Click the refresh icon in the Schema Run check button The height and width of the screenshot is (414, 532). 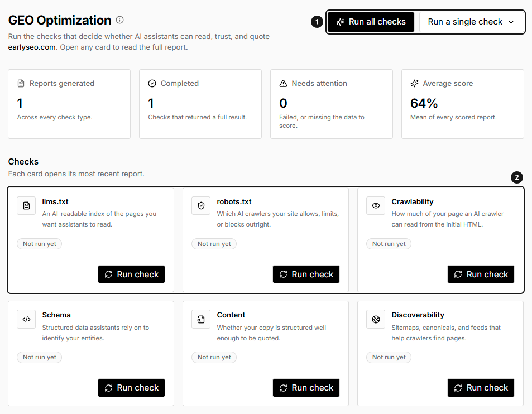[x=108, y=388]
